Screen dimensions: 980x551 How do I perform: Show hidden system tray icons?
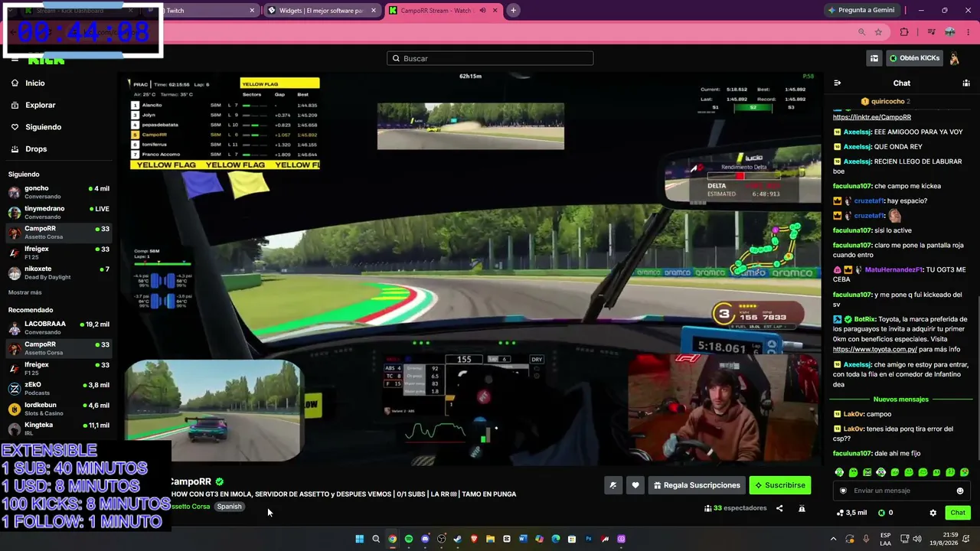(834, 539)
